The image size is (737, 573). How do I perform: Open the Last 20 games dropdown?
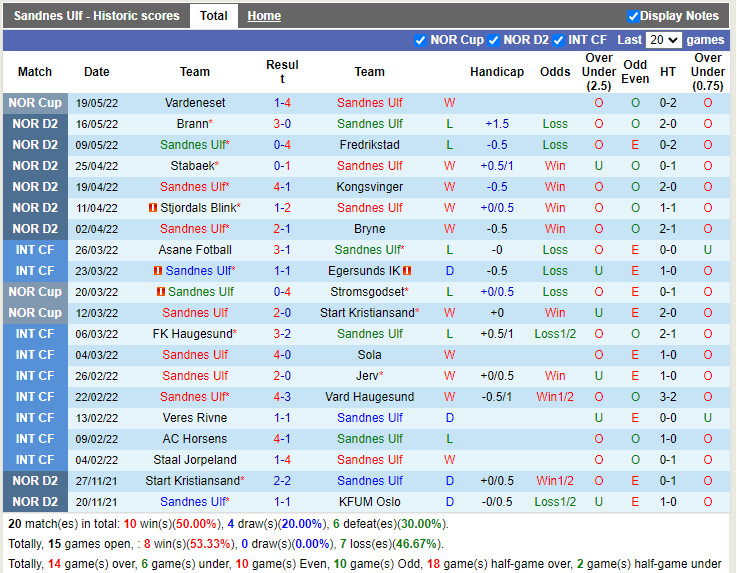663,40
